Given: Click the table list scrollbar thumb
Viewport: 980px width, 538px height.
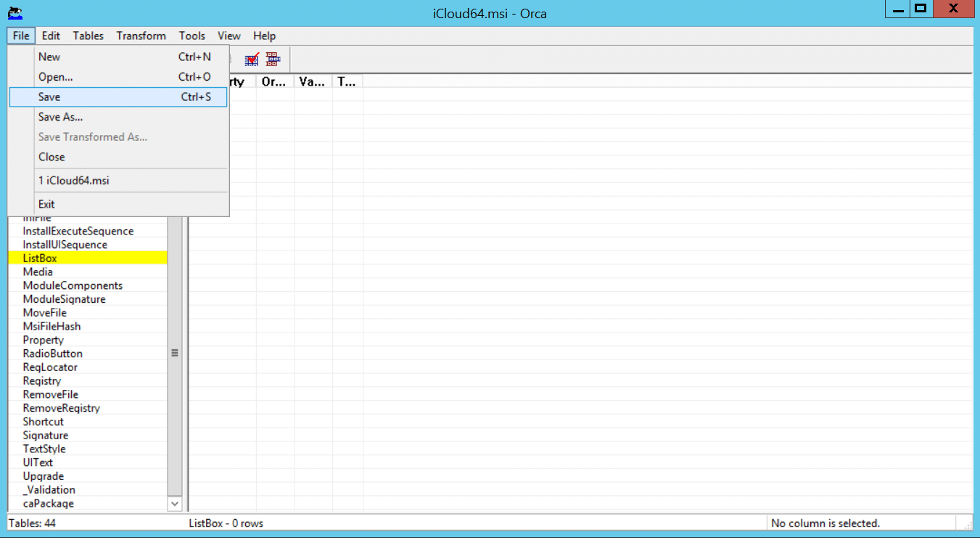Looking at the screenshot, I should click(x=175, y=353).
